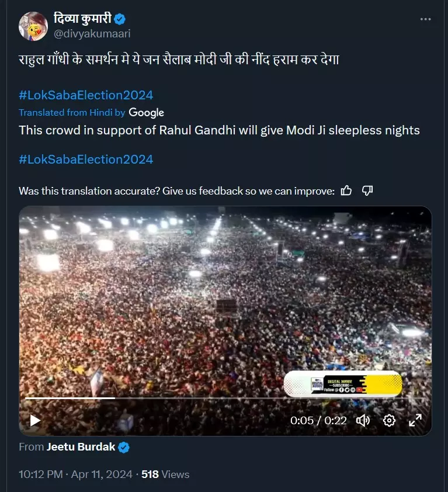This screenshot has width=448, height=492.
Task: Open the hashtag under the English translation
Action: (x=86, y=159)
